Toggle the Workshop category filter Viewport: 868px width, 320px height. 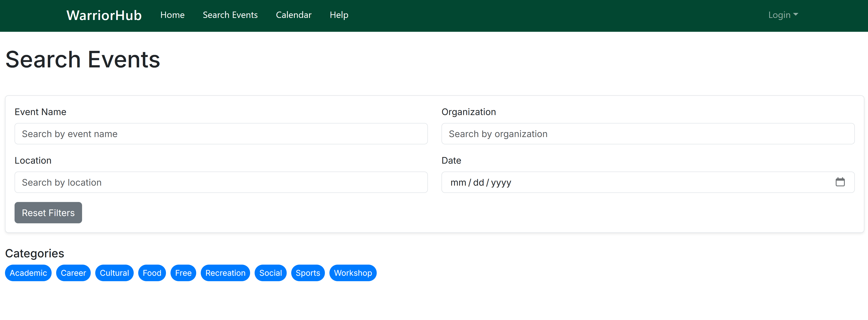(x=353, y=273)
